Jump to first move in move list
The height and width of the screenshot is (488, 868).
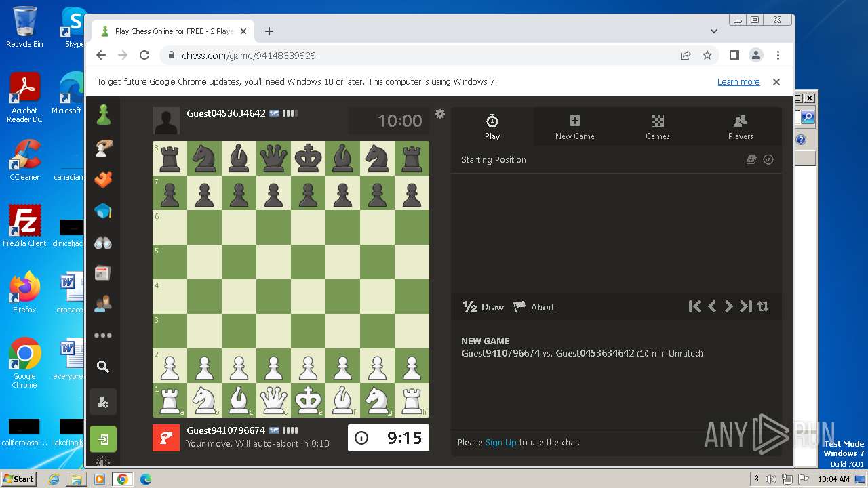[694, 306]
